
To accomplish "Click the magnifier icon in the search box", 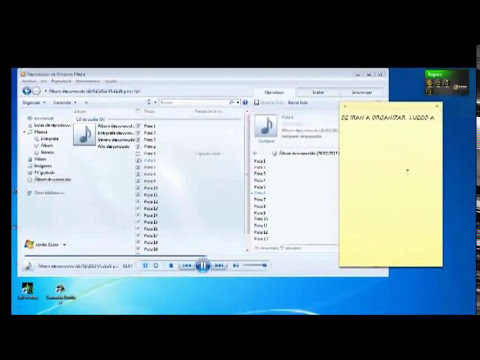I will pyautogui.click(x=231, y=102).
